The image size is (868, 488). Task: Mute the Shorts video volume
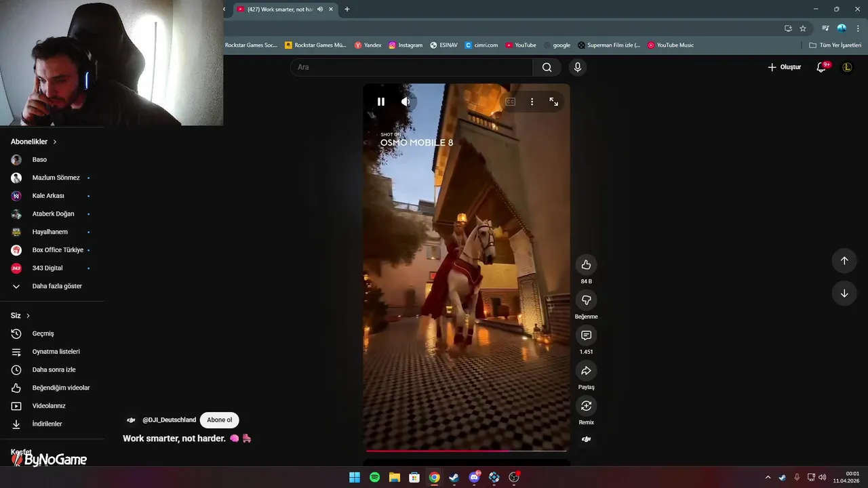(x=406, y=102)
